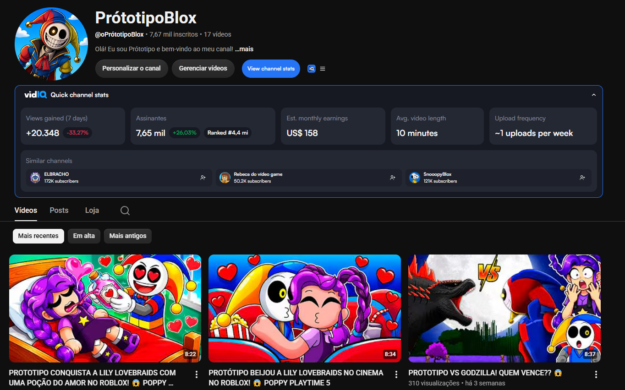This screenshot has height=390, width=625.
Task: Click View channel stats button
Action: click(x=271, y=69)
